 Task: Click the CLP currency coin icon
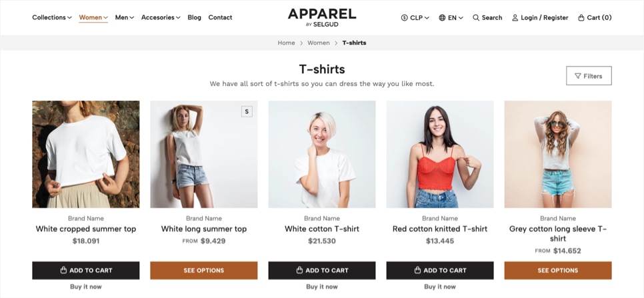(x=404, y=17)
